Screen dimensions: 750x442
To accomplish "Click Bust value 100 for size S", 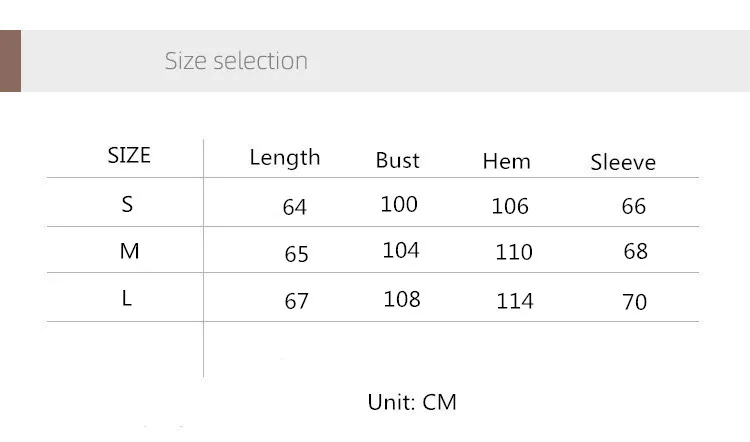I will tap(399, 204).
